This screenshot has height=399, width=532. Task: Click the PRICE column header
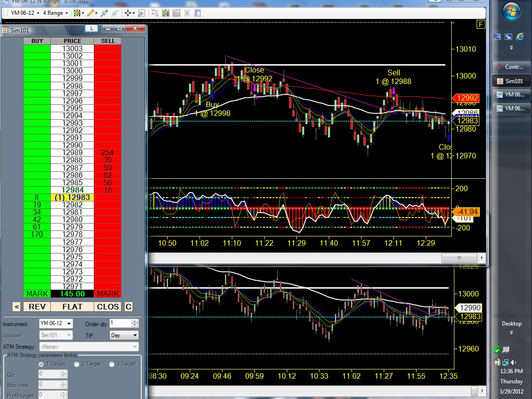(72, 41)
